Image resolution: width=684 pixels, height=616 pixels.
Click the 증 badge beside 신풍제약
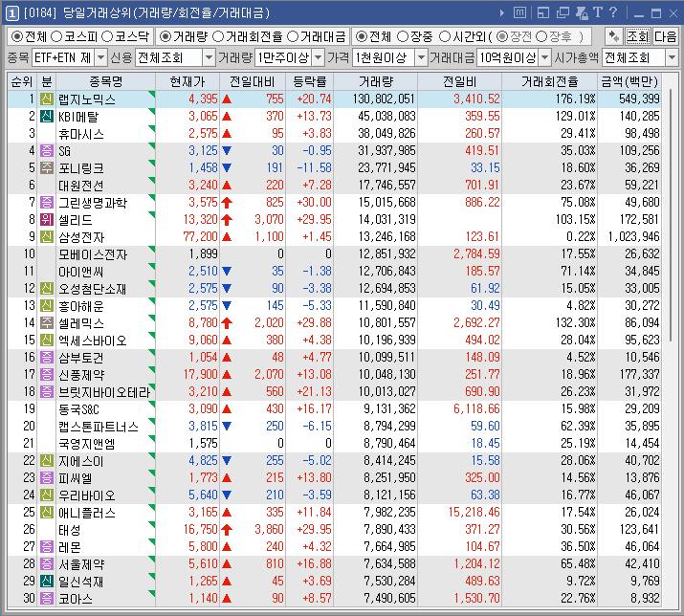click(x=47, y=374)
